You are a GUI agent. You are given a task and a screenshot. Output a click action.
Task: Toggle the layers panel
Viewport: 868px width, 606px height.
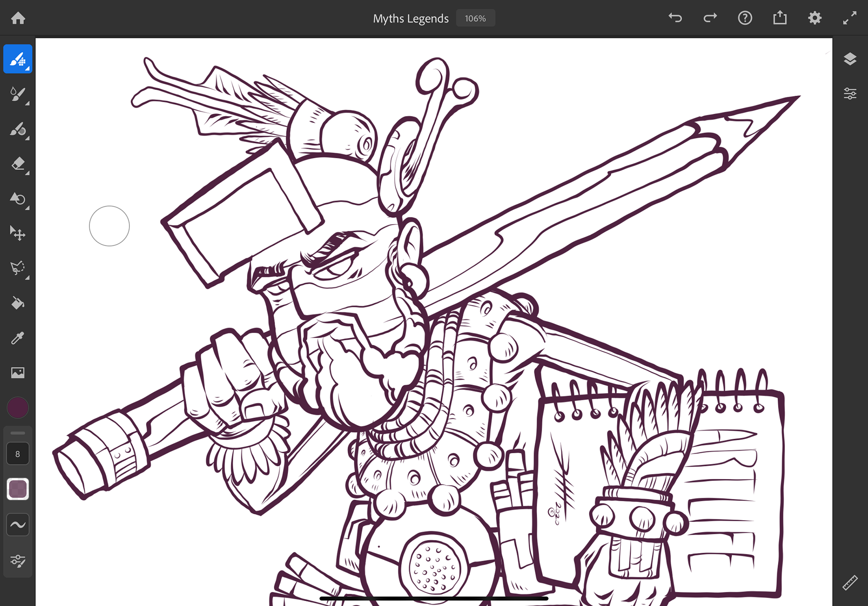(x=850, y=59)
